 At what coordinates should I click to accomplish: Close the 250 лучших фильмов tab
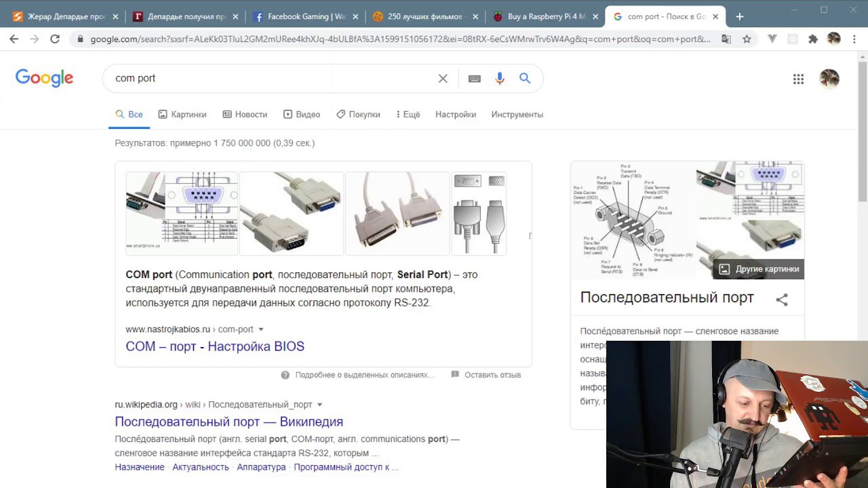pyautogui.click(x=475, y=16)
